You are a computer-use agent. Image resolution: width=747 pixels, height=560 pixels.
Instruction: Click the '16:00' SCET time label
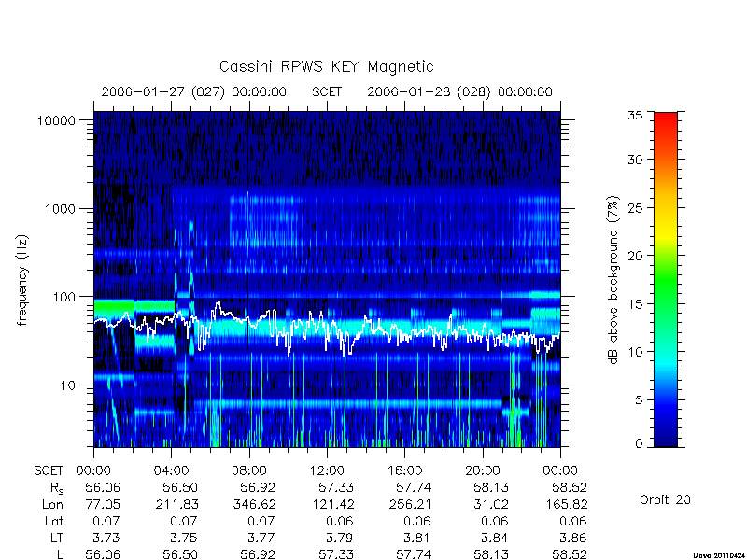404,471
